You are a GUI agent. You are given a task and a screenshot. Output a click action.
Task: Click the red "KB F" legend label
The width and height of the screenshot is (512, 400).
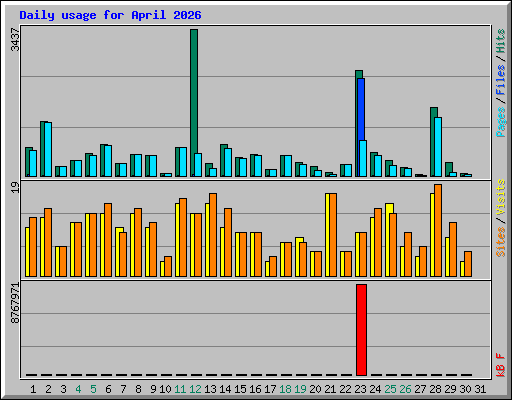(501, 365)
